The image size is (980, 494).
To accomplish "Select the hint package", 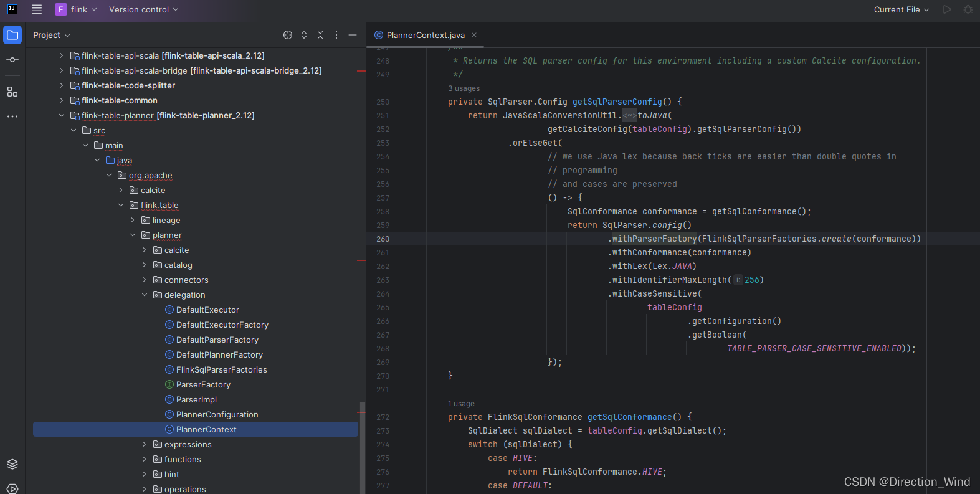I will pos(171,474).
